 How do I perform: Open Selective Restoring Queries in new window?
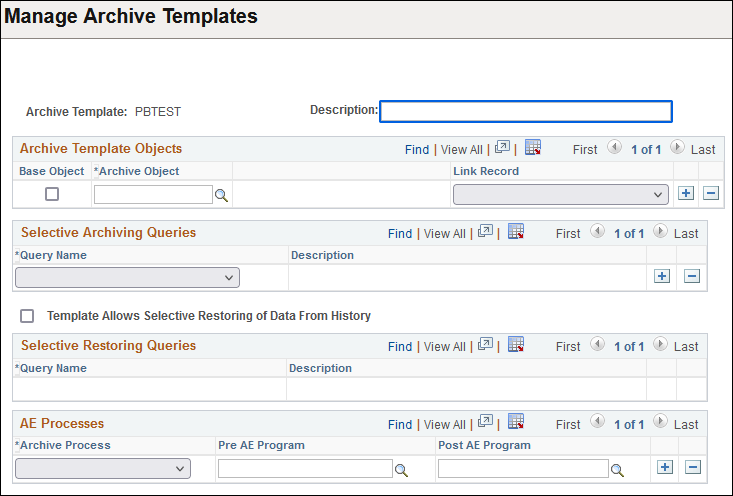(x=485, y=345)
